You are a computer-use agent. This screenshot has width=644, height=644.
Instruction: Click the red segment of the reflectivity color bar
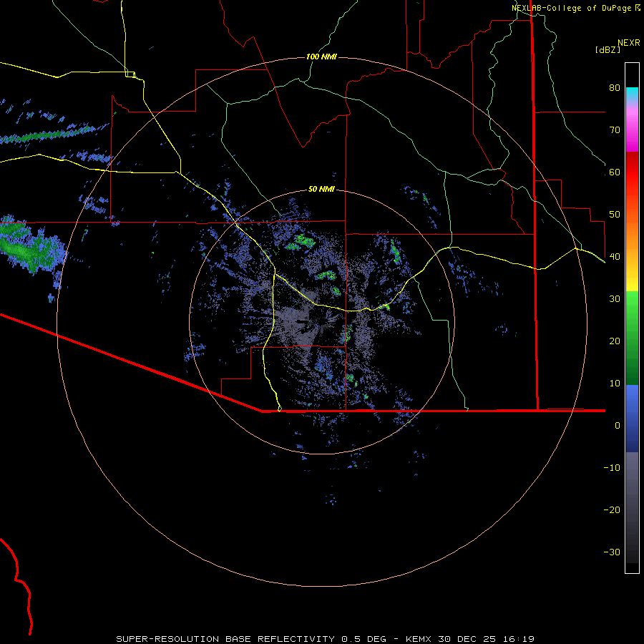[632, 172]
